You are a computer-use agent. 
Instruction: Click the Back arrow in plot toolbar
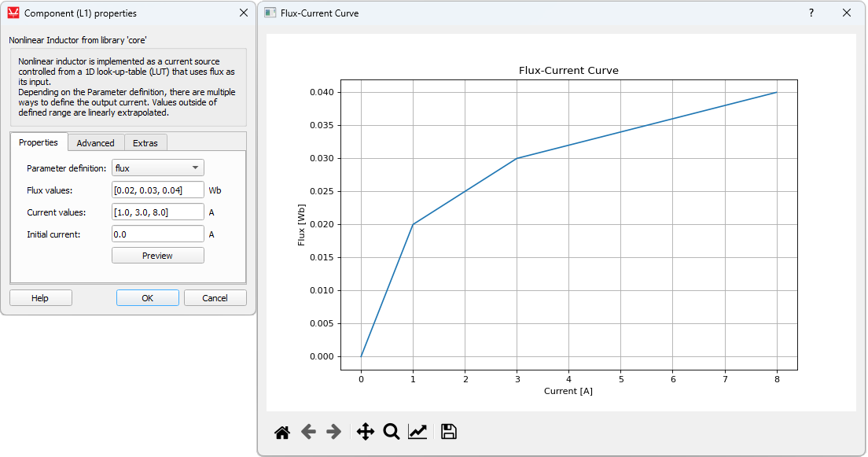click(x=308, y=431)
